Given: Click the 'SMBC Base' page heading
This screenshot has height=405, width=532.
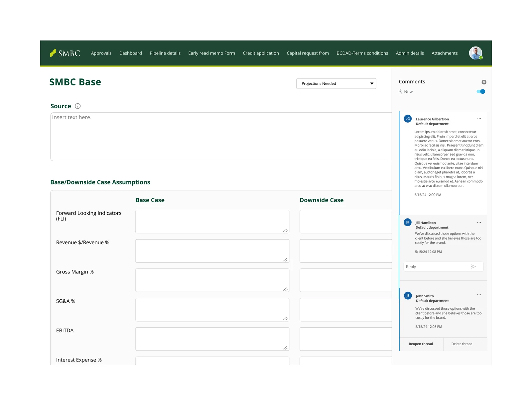Looking at the screenshot, I should [x=75, y=82].
